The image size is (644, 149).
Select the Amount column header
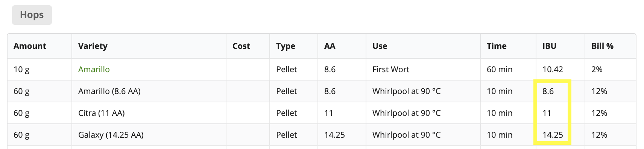pos(30,46)
